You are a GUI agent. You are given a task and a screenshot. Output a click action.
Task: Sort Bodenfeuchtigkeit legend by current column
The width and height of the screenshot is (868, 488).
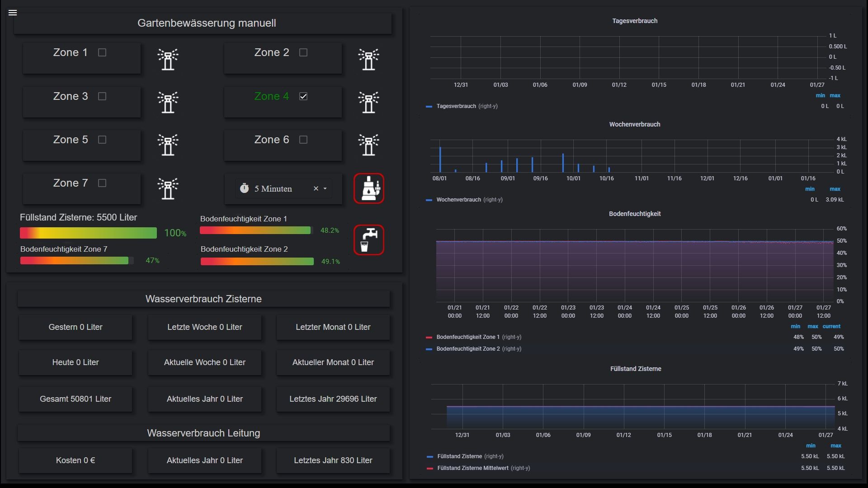pyautogui.click(x=831, y=326)
